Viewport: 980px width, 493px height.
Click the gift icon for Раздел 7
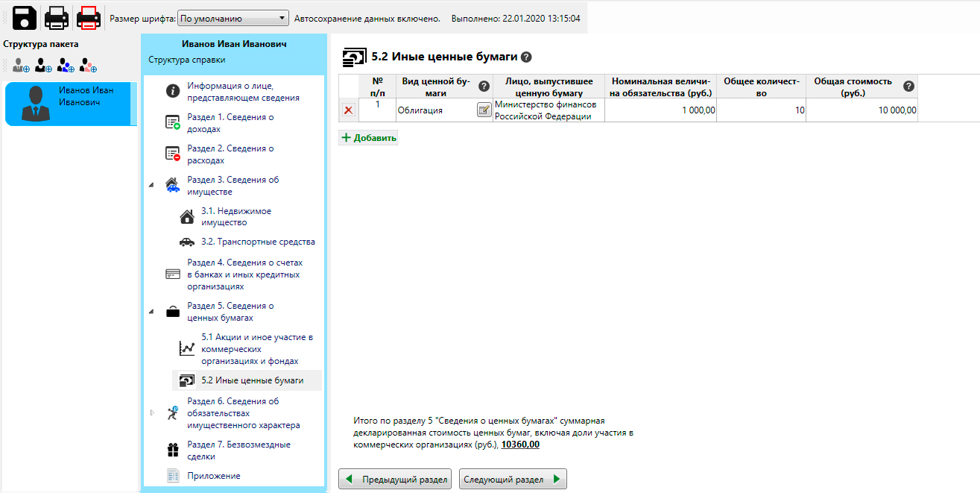[x=173, y=450]
